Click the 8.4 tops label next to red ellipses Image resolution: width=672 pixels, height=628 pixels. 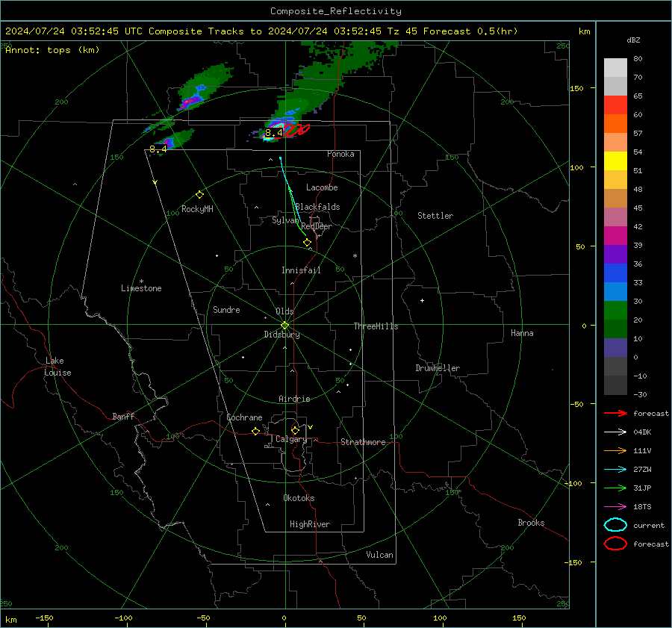point(274,133)
